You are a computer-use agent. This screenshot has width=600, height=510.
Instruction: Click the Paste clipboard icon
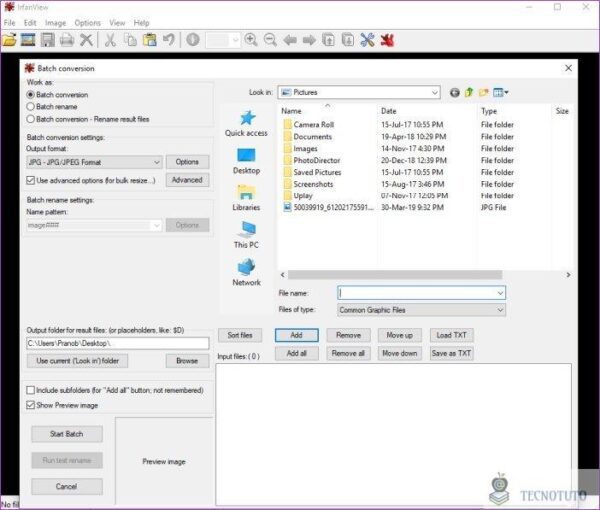[x=150, y=40]
